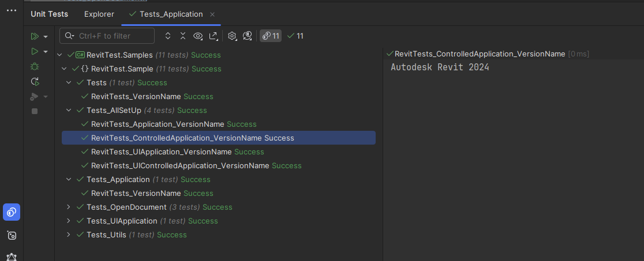Click the Repeat Previous Run icon
Screen dimensions: 644x261
point(35,81)
